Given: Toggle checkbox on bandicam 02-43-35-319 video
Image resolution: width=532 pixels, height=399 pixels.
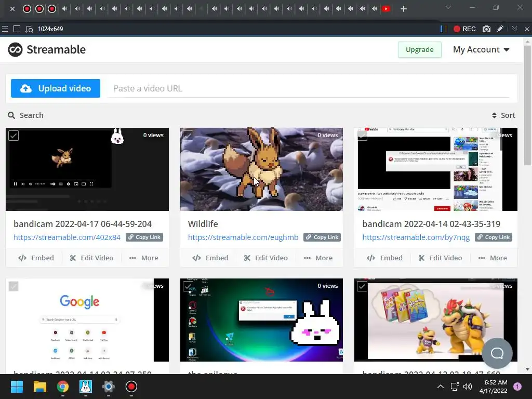Looking at the screenshot, I should point(362,136).
